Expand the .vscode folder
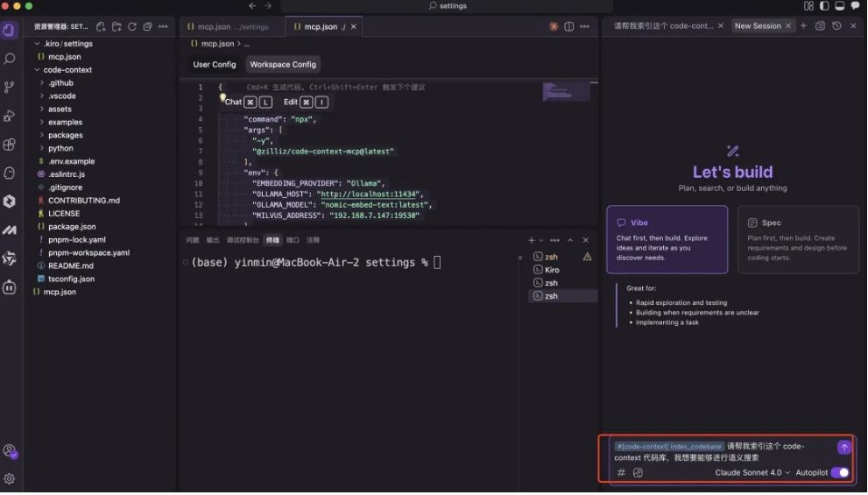Image resolution: width=868 pixels, height=495 pixels. click(57, 95)
